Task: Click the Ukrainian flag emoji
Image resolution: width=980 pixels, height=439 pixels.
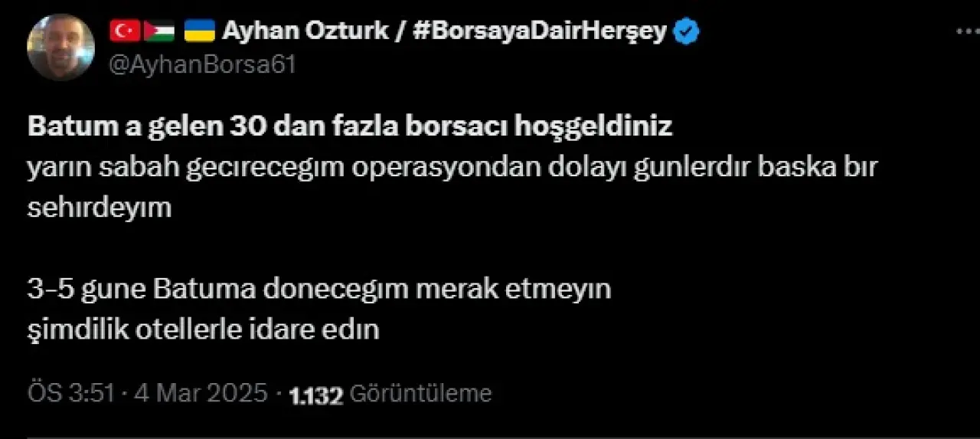Action: [200, 32]
